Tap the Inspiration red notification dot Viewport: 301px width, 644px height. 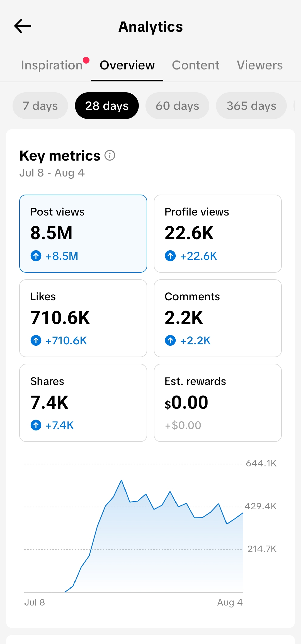[x=86, y=60]
